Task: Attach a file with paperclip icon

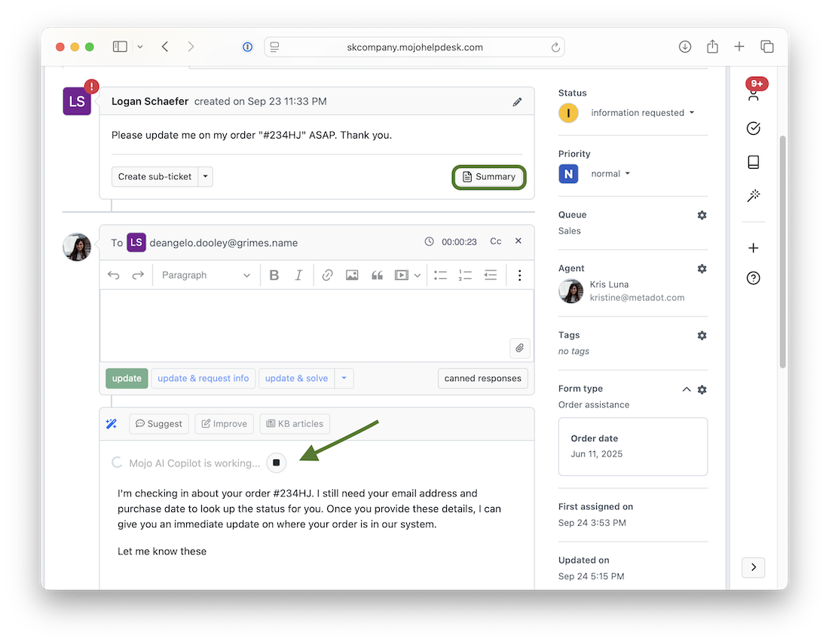Action: tap(519, 348)
